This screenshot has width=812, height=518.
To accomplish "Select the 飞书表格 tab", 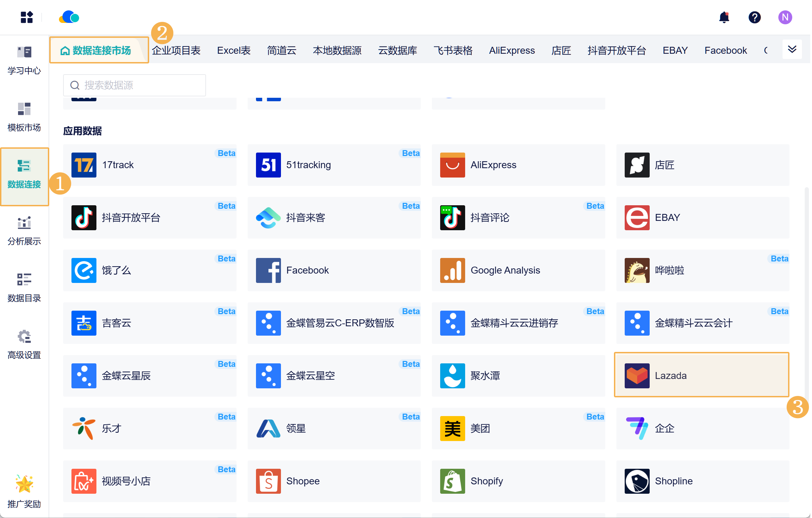I will point(453,51).
